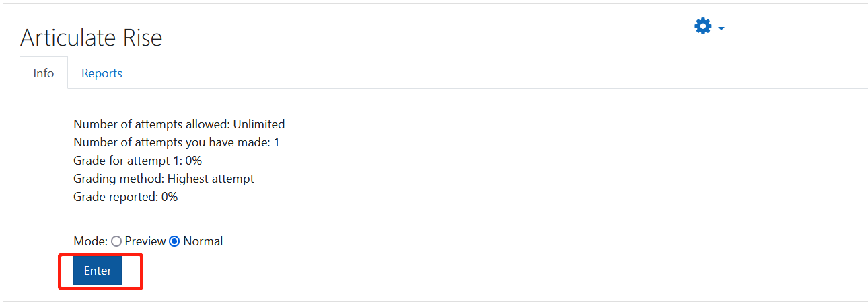The image size is (868, 305).
Task: Click the Highest attempt value text
Action: pos(211,179)
